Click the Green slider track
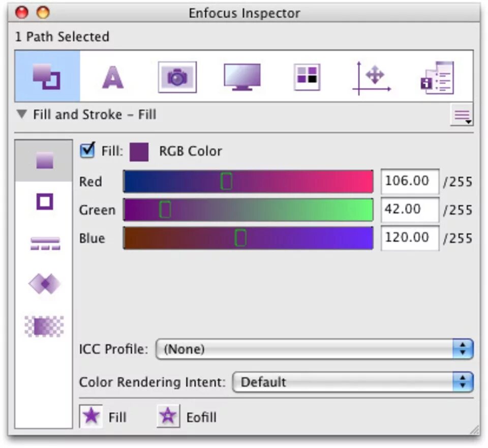The image size is (488, 448). tap(249, 210)
